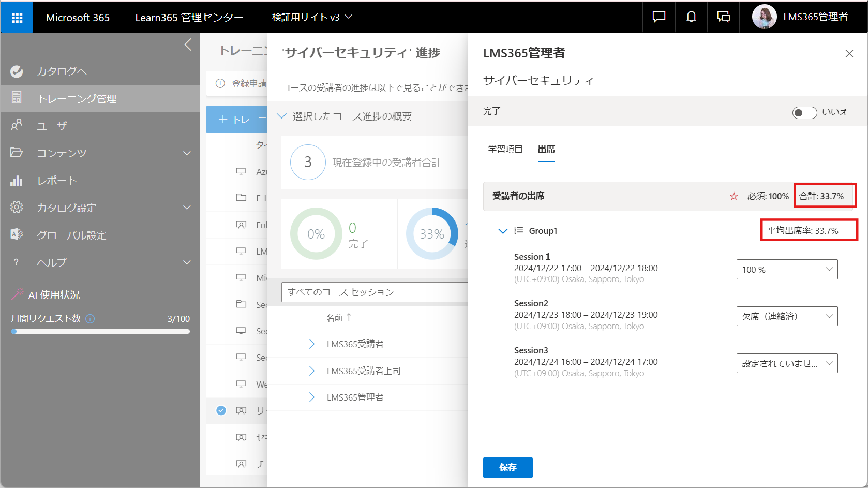The width and height of the screenshot is (868, 488).
Task: Click the 0% 完了 donut chart
Action: [316, 234]
